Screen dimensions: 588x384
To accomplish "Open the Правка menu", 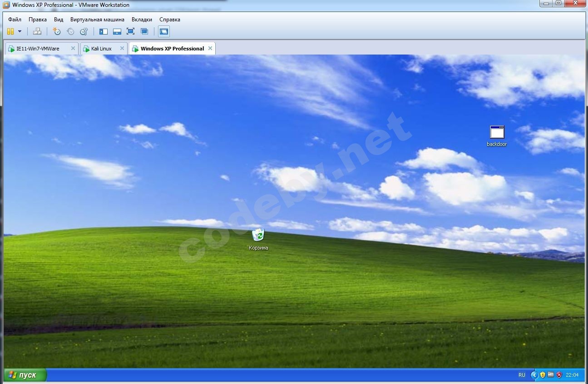I will point(38,20).
